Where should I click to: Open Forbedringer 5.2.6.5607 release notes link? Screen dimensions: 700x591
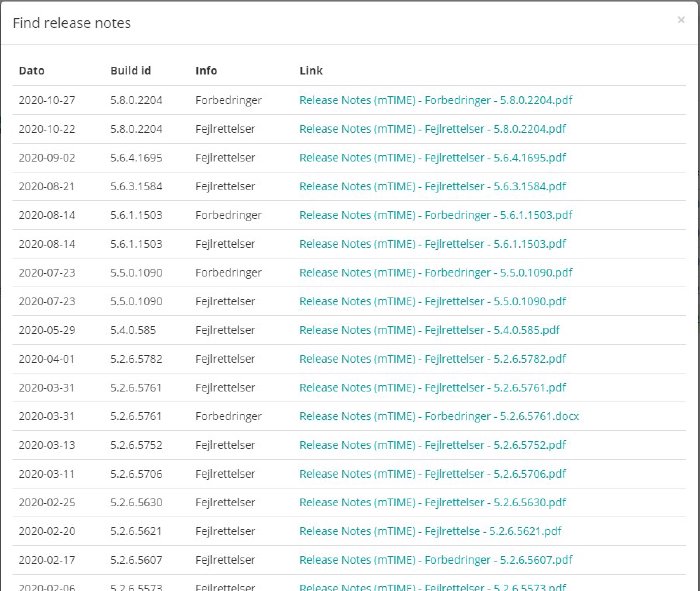click(435, 560)
